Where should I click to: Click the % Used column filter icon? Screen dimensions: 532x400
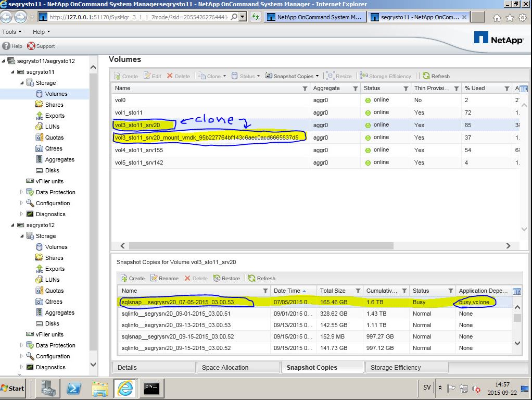tap(507, 89)
